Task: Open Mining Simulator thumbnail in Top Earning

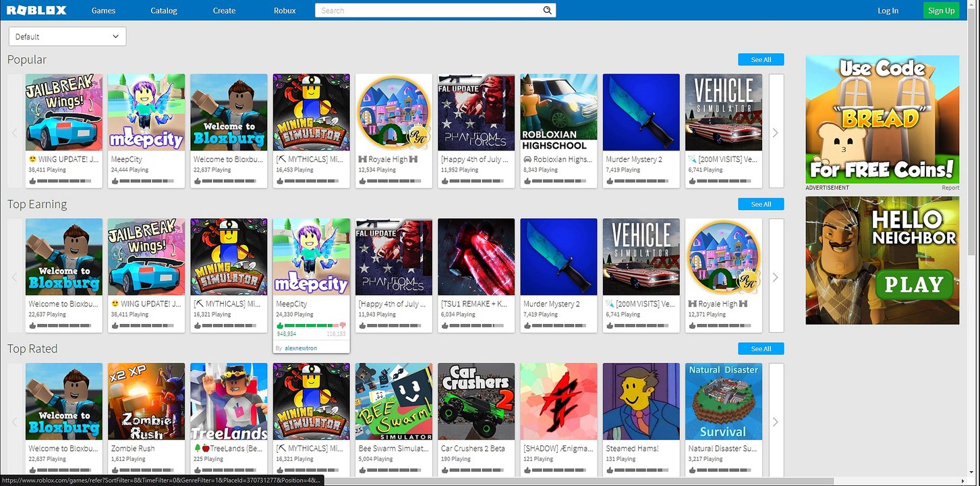Action: (x=229, y=256)
